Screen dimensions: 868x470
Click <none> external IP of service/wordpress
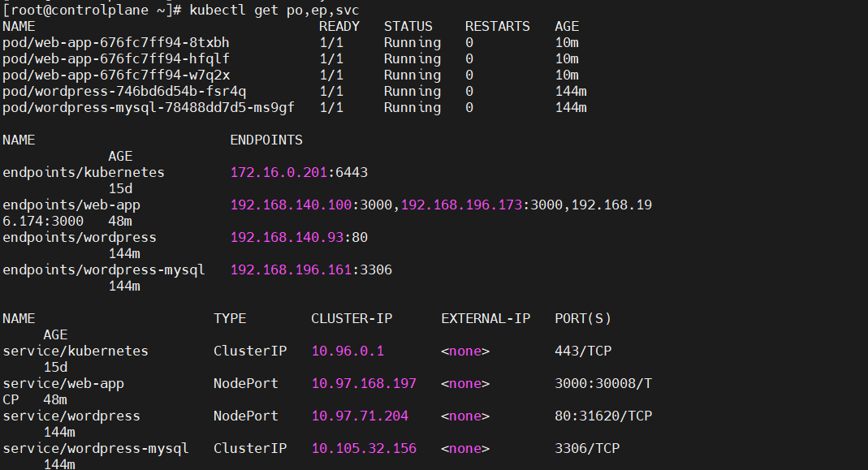tap(465, 416)
